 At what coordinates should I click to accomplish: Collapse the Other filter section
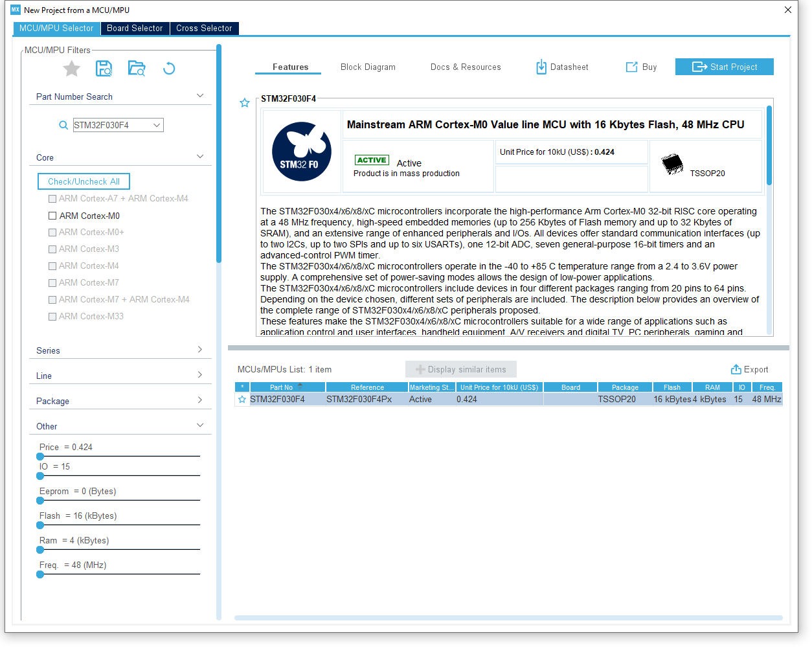pyautogui.click(x=200, y=426)
